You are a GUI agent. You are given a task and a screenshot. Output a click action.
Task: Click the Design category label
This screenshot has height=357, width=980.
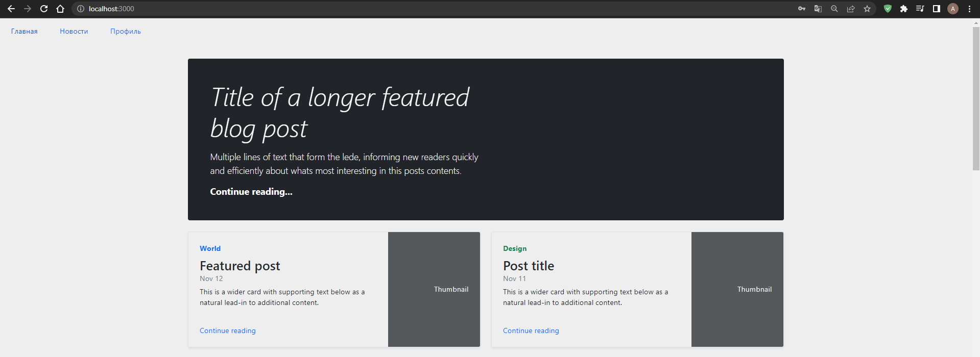(515, 248)
